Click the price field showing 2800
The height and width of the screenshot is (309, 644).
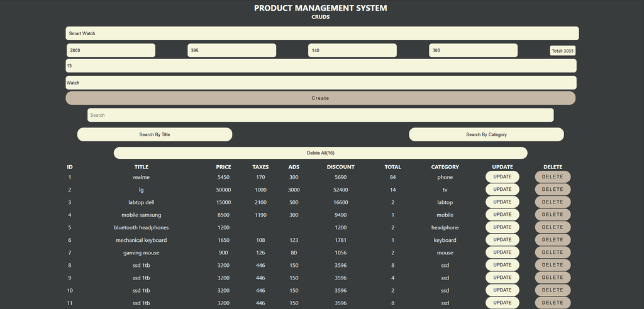[x=111, y=50]
